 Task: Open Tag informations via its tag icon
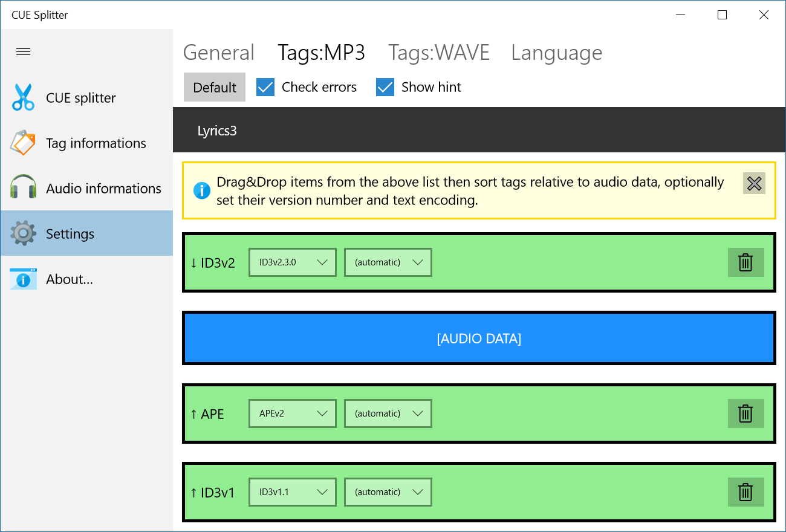click(x=22, y=143)
